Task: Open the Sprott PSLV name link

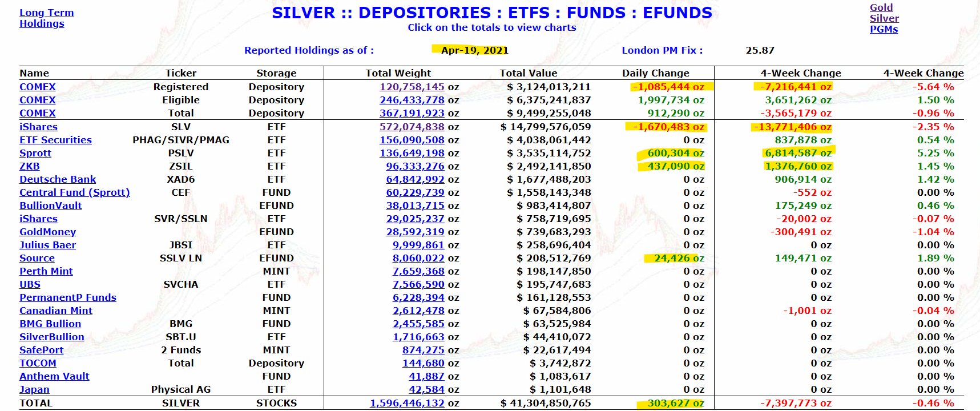Action: [35, 153]
